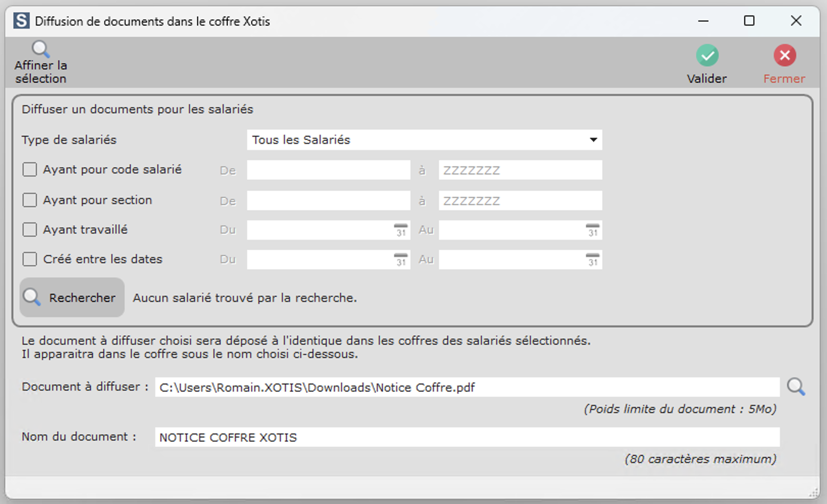Maximize the Diffusion de documents window
This screenshot has width=827, height=504.
click(749, 21)
